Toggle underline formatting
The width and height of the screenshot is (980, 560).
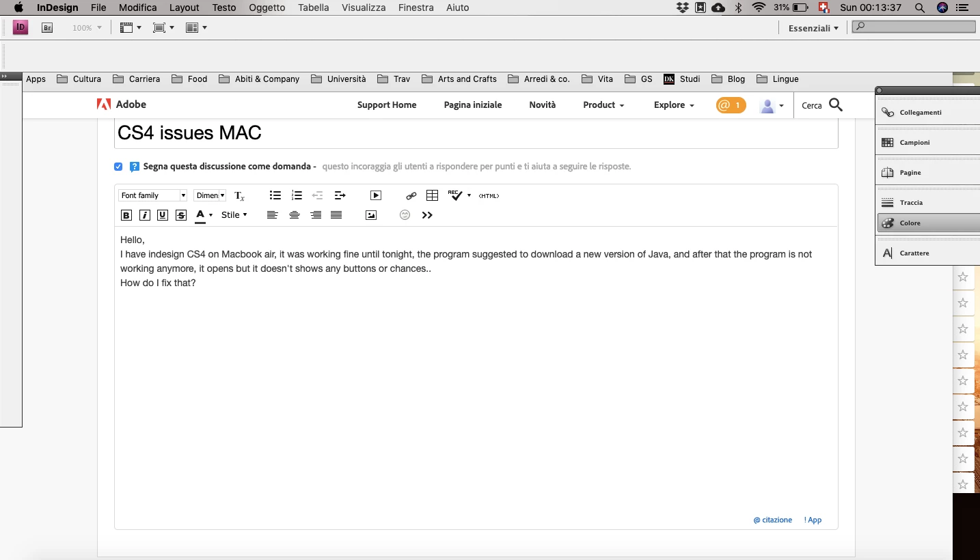(163, 215)
